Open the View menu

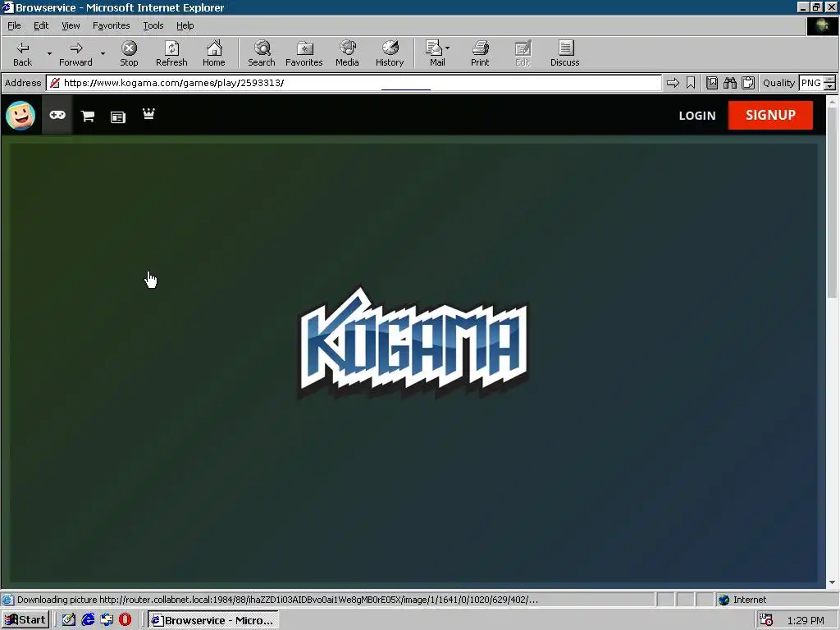pos(71,25)
